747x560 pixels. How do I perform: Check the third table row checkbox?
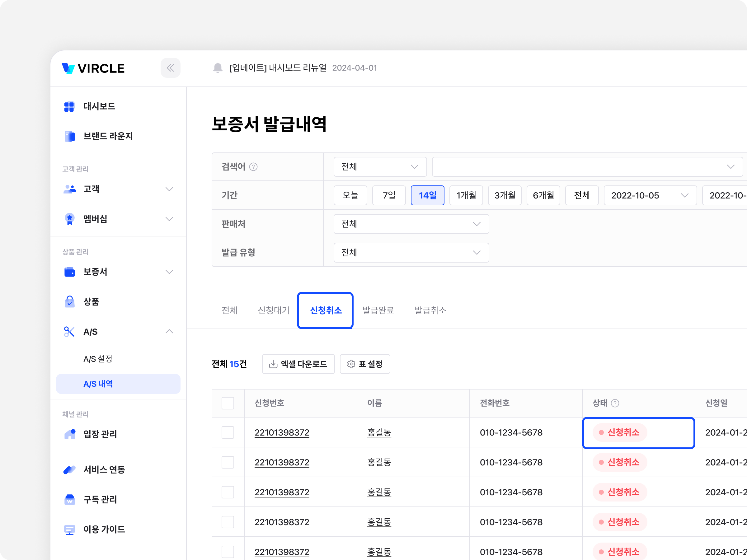tap(228, 492)
